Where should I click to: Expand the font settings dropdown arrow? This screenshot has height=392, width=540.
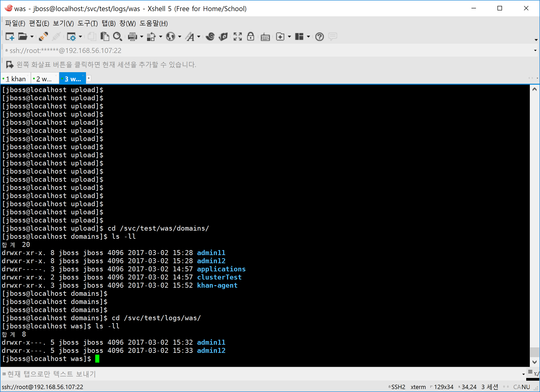click(x=199, y=37)
